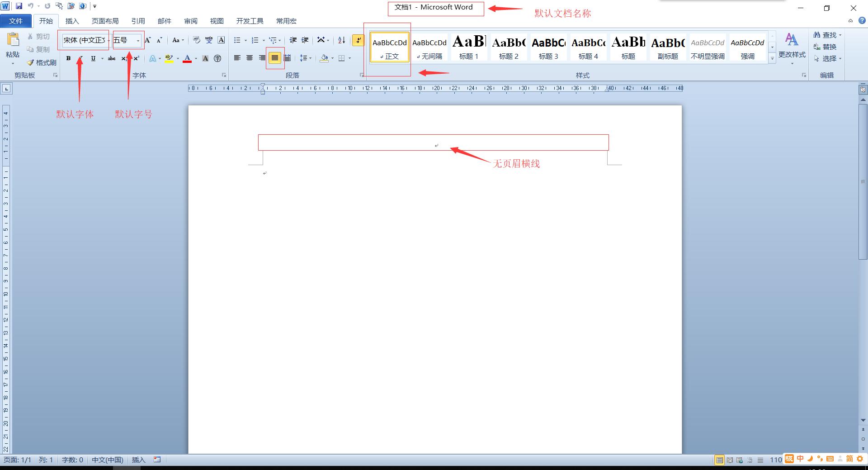Open the font name dropdown (宋体)
Image resolution: width=868 pixels, height=470 pixels.
[108, 40]
